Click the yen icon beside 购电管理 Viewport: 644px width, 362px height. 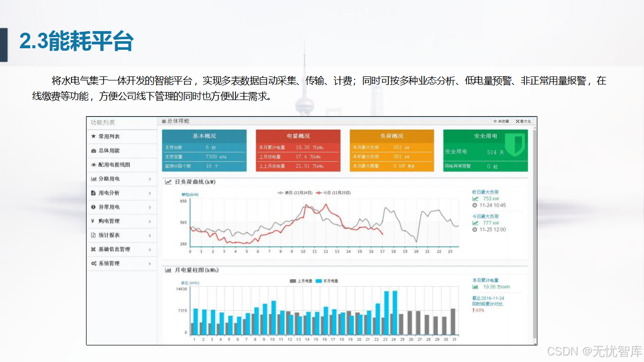(94, 221)
